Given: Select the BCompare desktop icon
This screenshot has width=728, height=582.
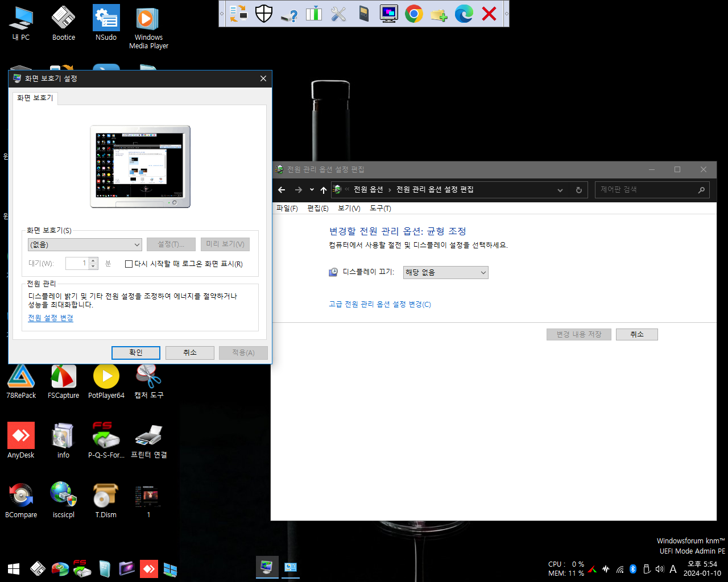Looking at the screenshot, I should 21,500.
